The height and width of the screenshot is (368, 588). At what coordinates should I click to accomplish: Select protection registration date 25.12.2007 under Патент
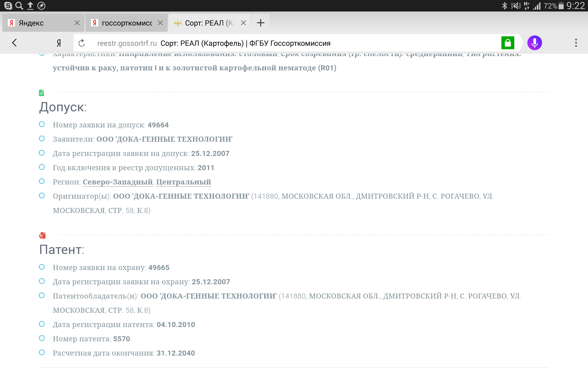(x=211, y=282)
